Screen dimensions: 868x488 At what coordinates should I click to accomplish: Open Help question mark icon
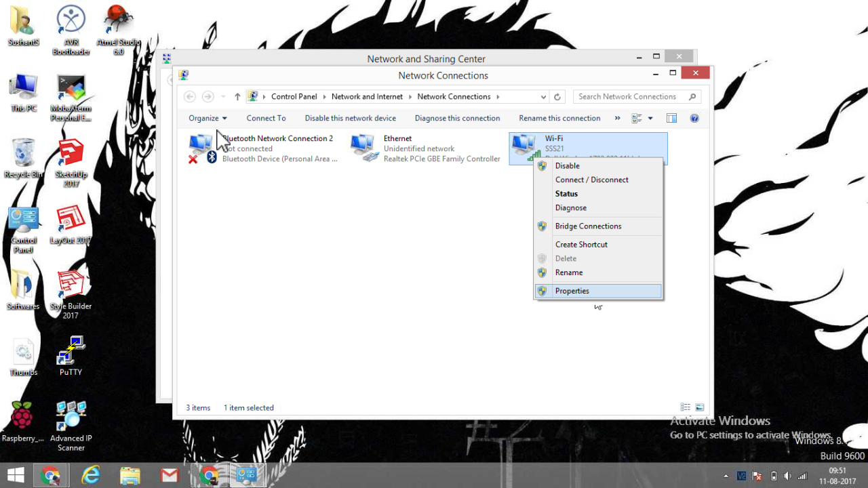tap(694, 118)
